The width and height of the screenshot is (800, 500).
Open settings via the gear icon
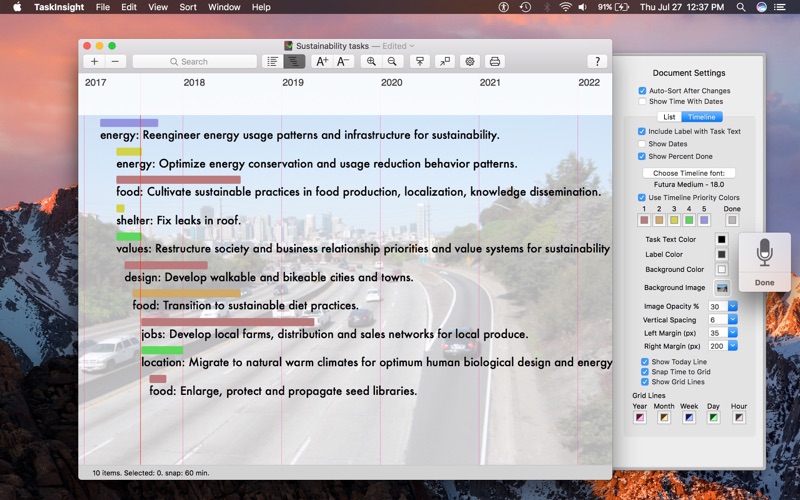click(x=469, y=61)
